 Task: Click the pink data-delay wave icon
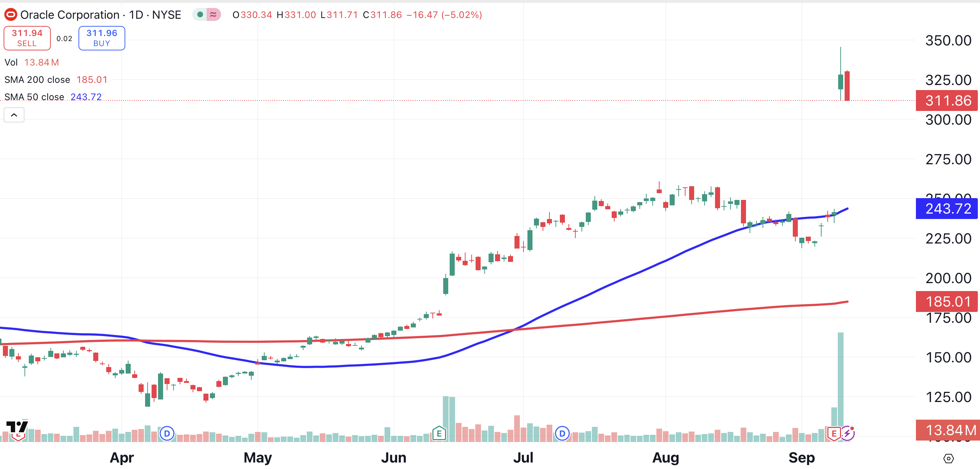(213, 15)
